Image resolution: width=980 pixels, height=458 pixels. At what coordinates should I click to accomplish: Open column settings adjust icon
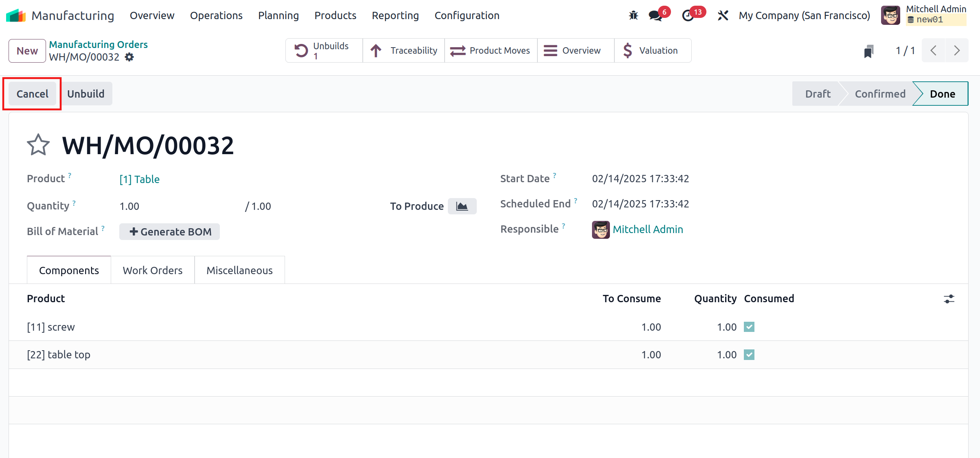(949, 299)
